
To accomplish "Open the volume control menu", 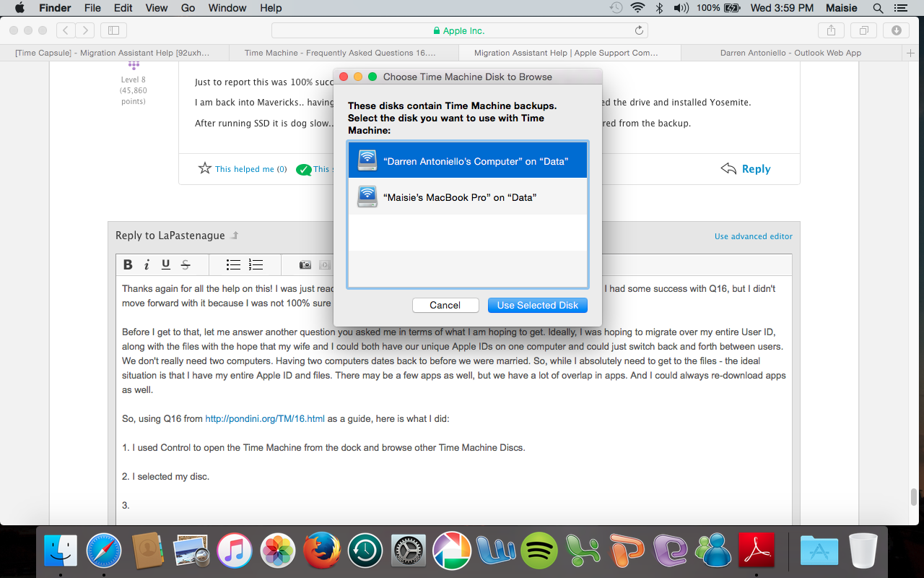I will 681,8.
